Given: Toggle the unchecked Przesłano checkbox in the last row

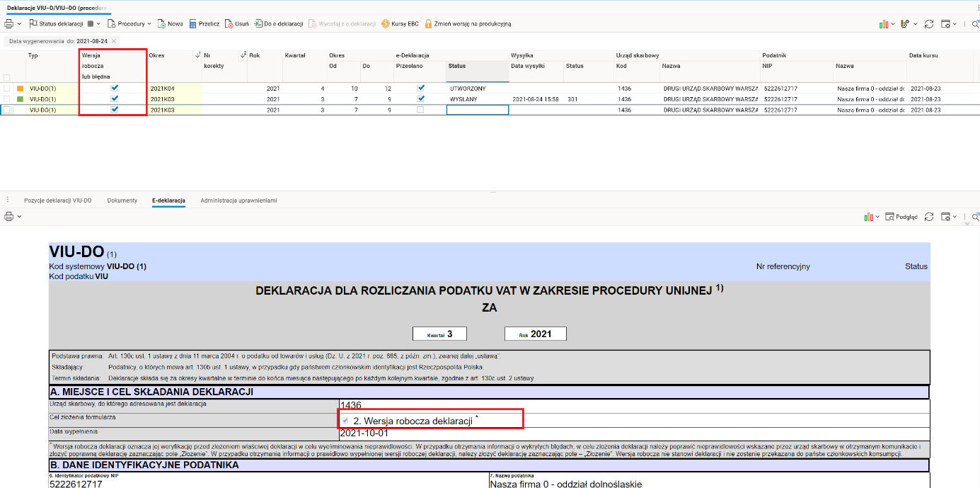Looking at the screenshot, I should coord(421,110).
